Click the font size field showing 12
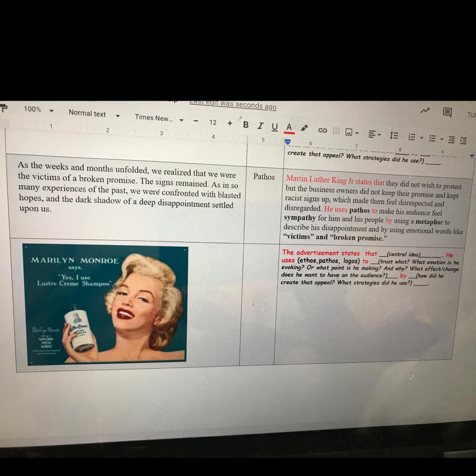 tap(213, 122)
